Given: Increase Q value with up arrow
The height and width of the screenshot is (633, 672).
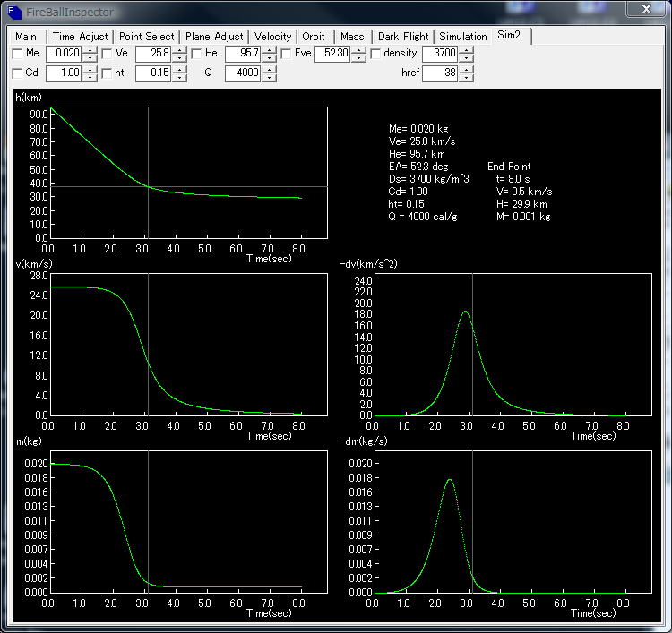Looking at the screenshot, I should point(269,69).
